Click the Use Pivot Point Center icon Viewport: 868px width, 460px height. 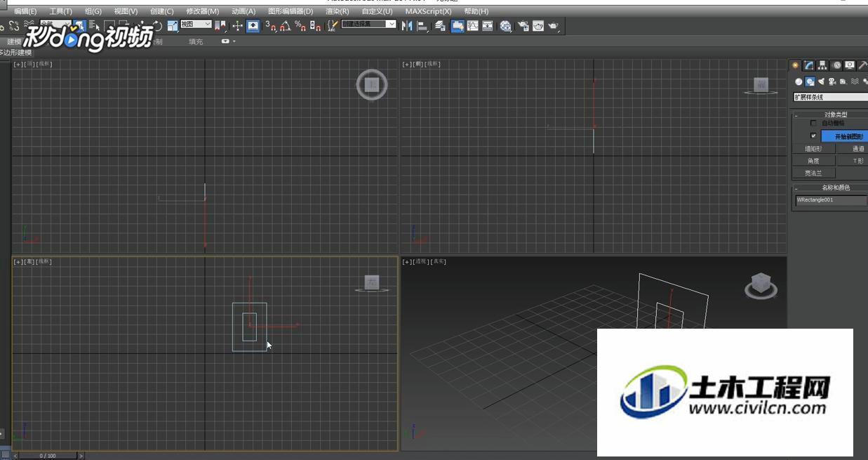pyautogui.click(x=220, y=26)
